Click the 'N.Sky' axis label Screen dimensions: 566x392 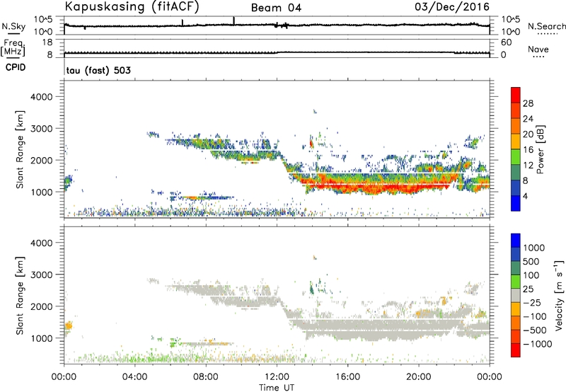click(x=13, y=26)
